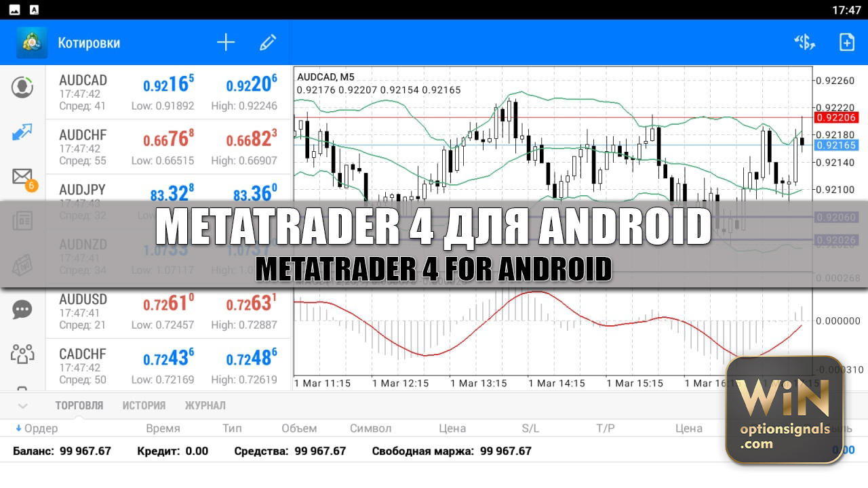Open the new document plus icon
This screenshot has height=488, width=868.
click(847, 43)
